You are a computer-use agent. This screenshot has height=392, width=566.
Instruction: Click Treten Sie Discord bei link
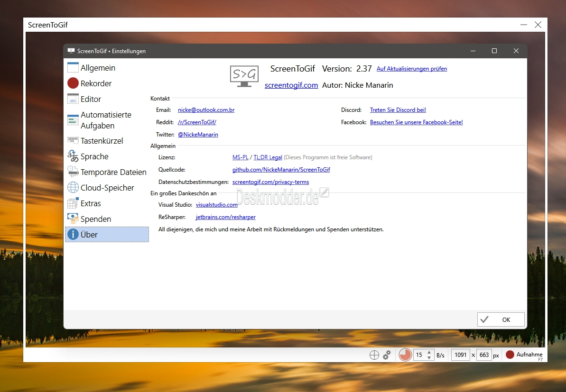click(398, 109)
